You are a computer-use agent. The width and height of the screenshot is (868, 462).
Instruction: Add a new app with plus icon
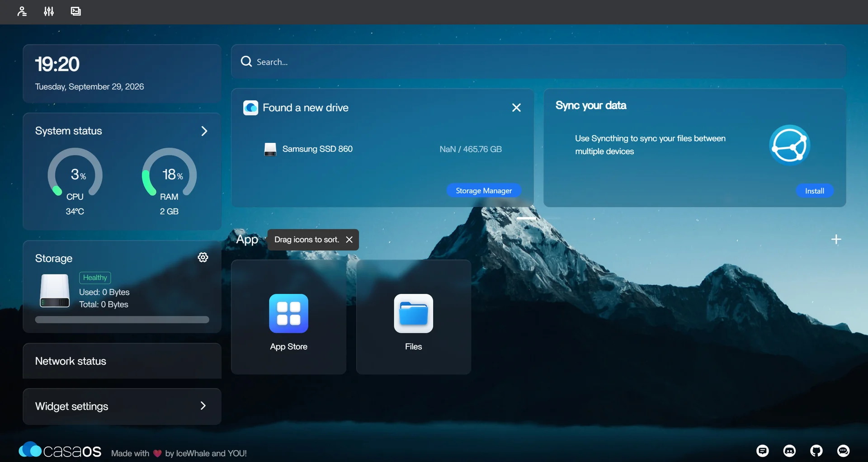click(x=836, y=239)
